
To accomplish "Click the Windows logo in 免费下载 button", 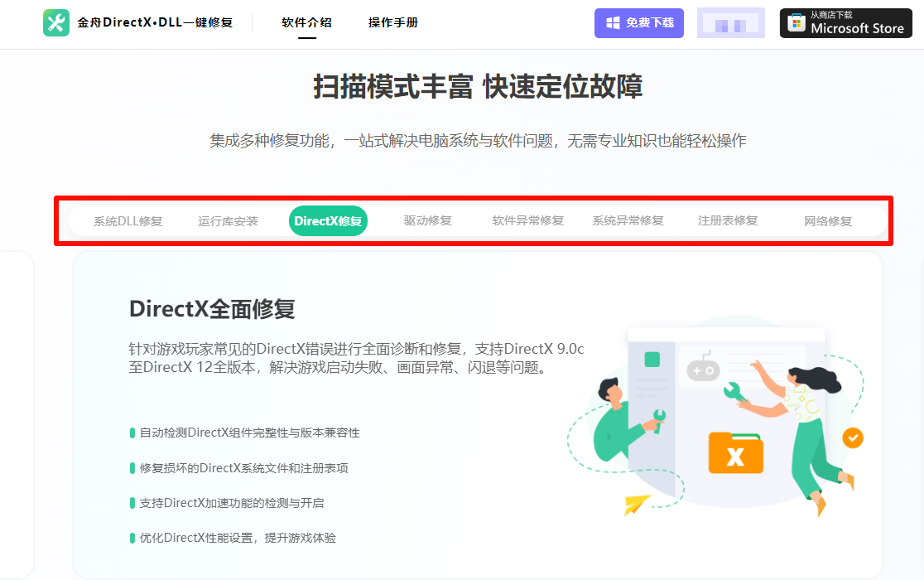I will [x=613, y=23].
